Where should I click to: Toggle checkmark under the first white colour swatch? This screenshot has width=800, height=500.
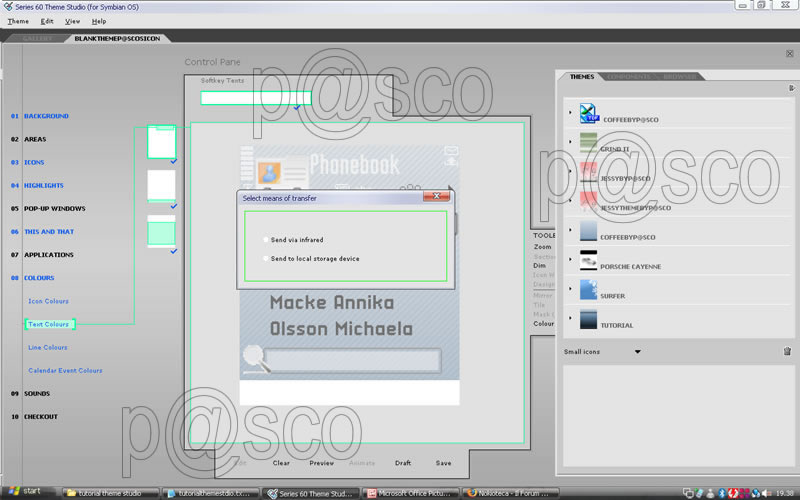click(173, 161)
